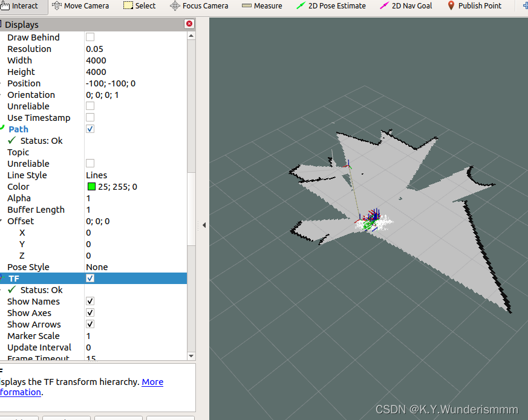The image size is (528, 420).
Task: Collapse the Offset property
Action: pyautogui.click(x=1, y=221)
